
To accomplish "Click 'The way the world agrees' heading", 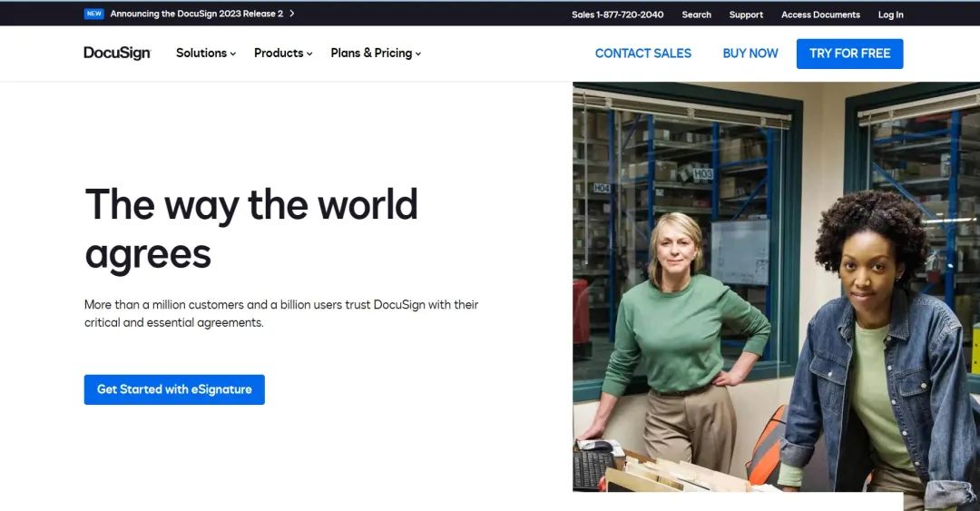I will (x=251, y=229).
